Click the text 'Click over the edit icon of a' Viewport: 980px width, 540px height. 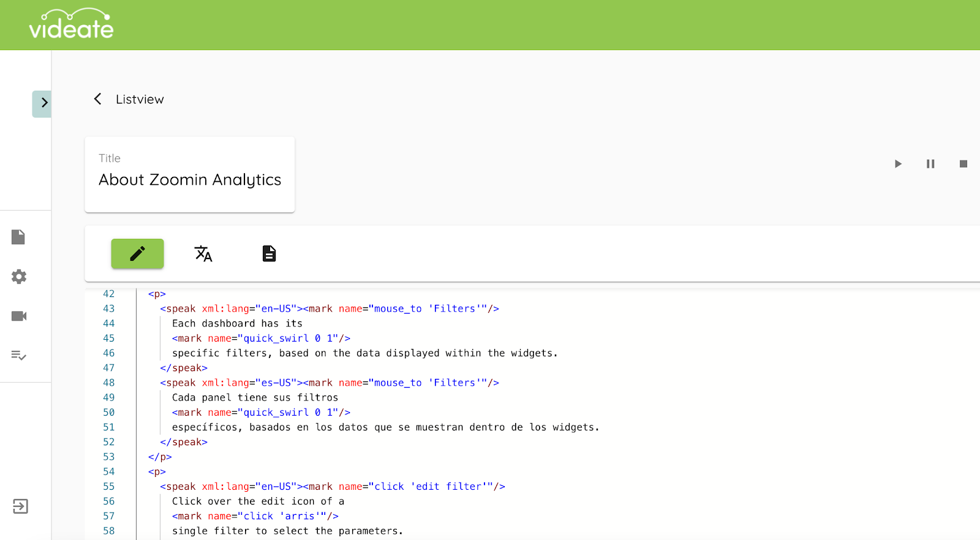258,501
